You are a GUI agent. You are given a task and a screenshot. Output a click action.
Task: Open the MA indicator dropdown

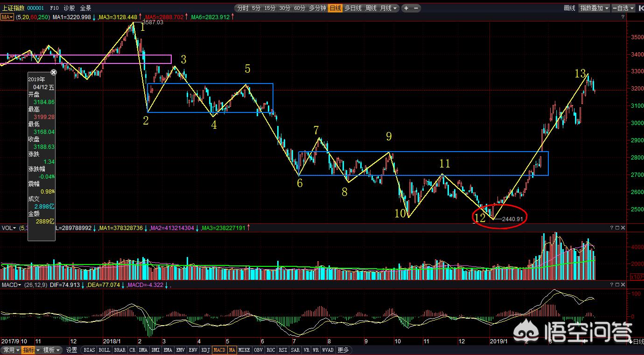click(7, 17)
